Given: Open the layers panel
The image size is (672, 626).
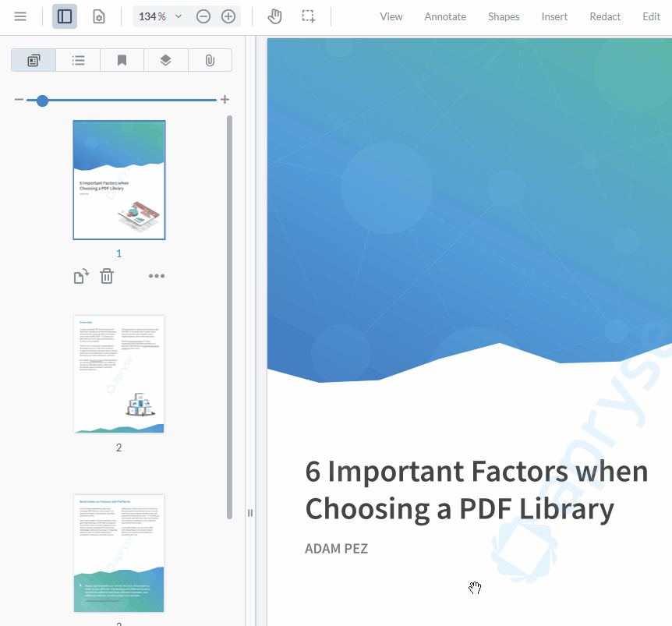Looking at the screenshot, I should (x=165, y=60).
